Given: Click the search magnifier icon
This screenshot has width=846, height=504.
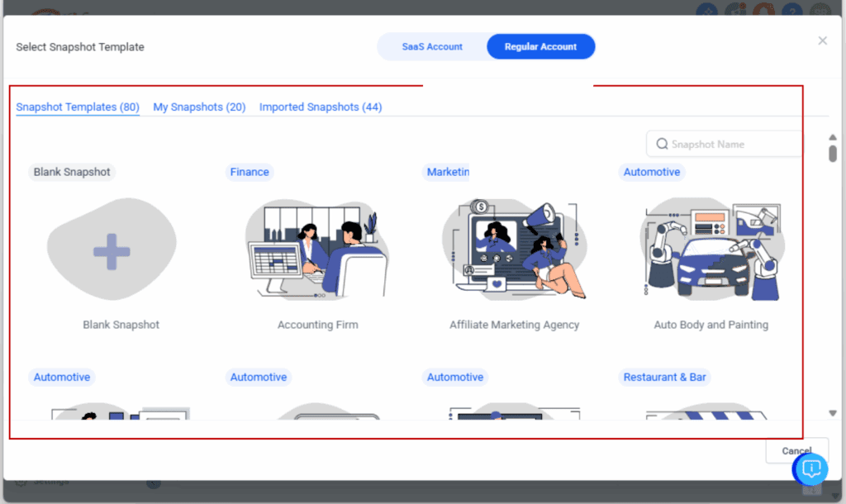Looking at the screenshot, I should (x=662, y=144).
